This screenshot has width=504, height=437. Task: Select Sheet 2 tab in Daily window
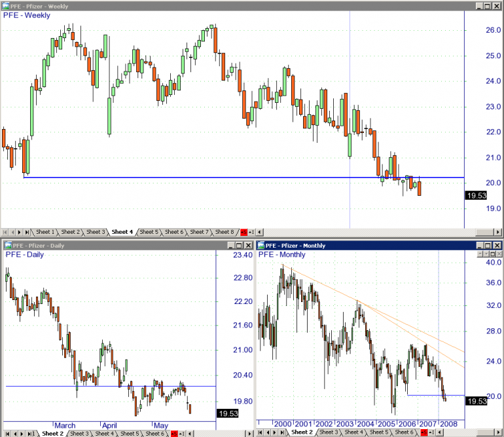coord(52,434)
